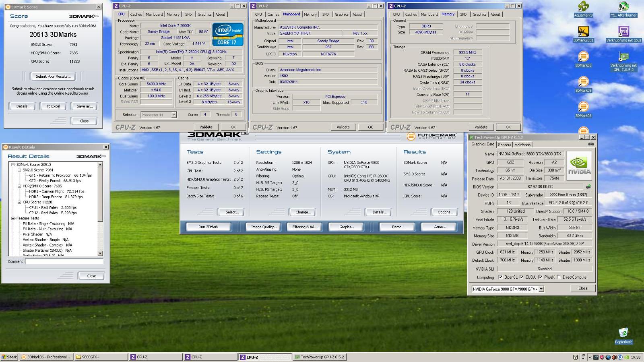
Task: Open the Papierkorb recycle bin icon
Action: [623, 336]
